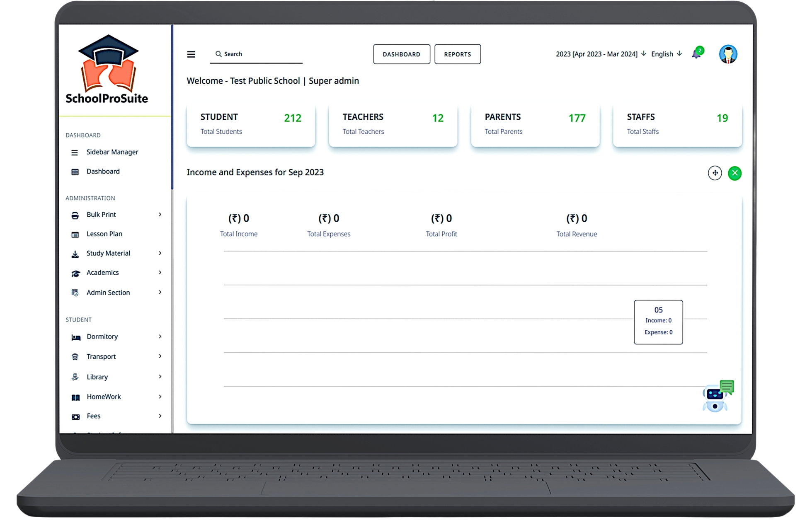The height and width of the screenshot is (520, 812).
Task: Focus the Search input field
Action: [x=256, y=54]
